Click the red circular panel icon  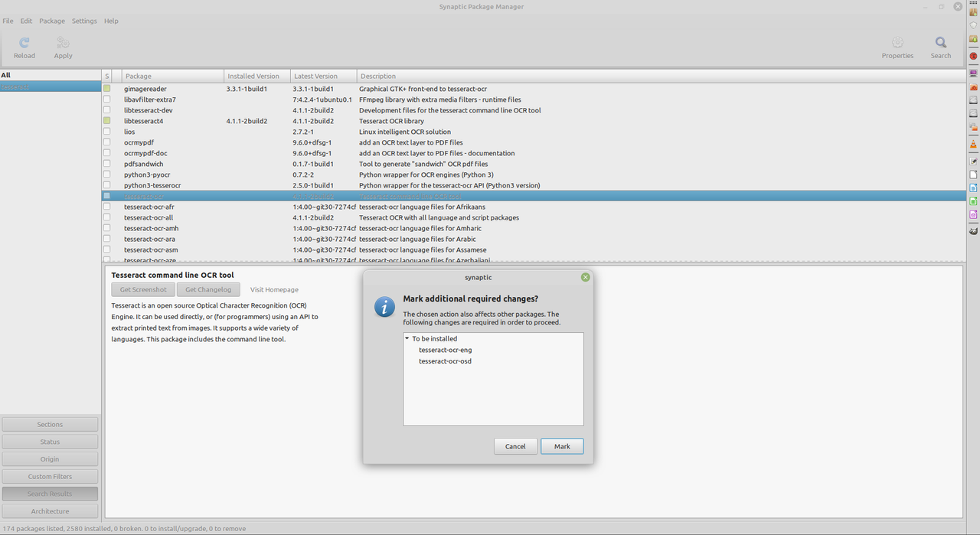973,56
